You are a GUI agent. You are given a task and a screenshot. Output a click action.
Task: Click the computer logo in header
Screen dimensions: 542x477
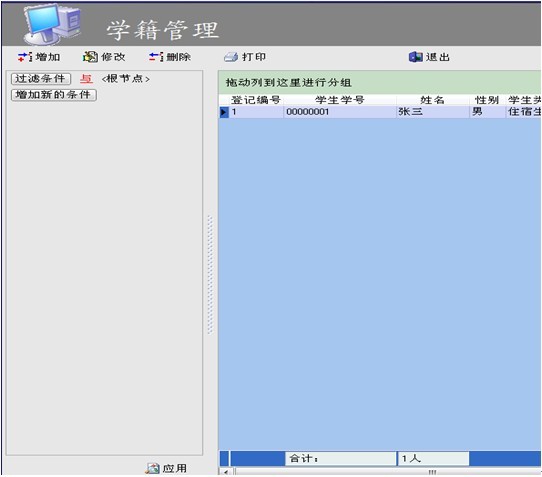(52, 24)
